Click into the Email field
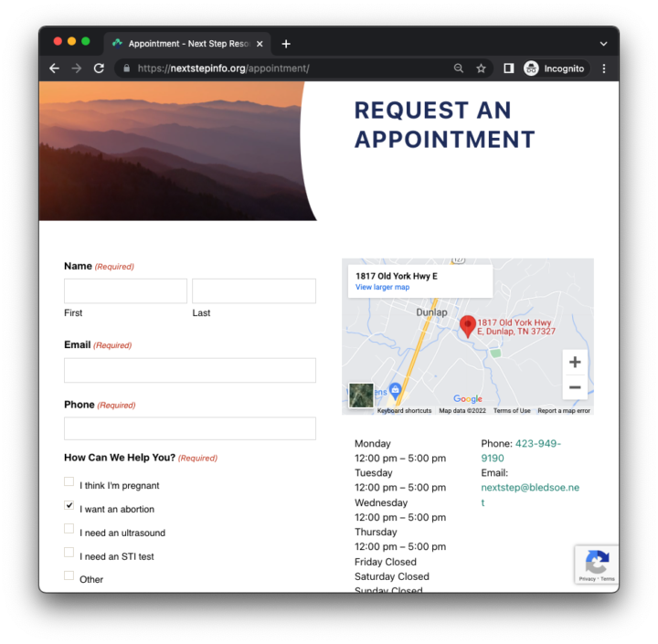The image size is (658, 644). click(x=190, y=370)
